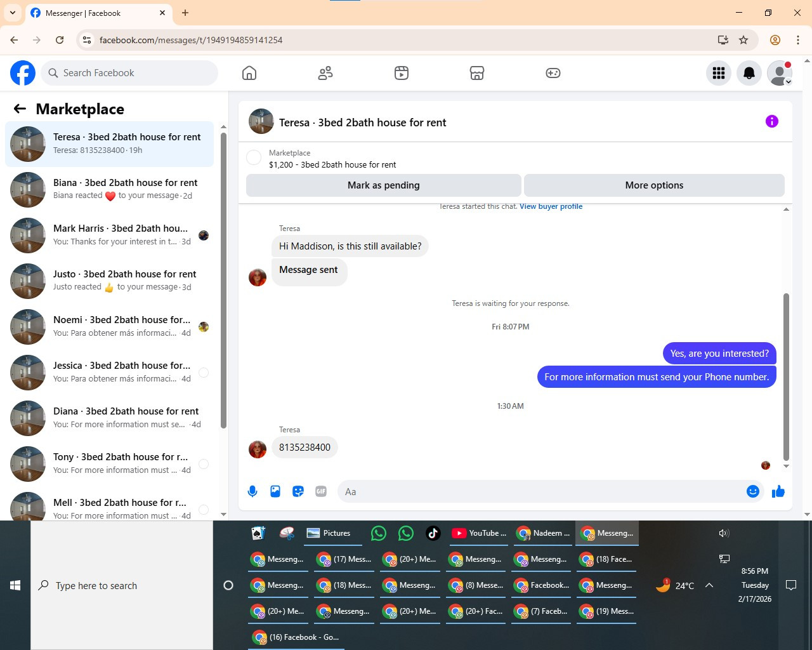
Task: Open the Facebook menu grid icon
Action: click(719, 73)
